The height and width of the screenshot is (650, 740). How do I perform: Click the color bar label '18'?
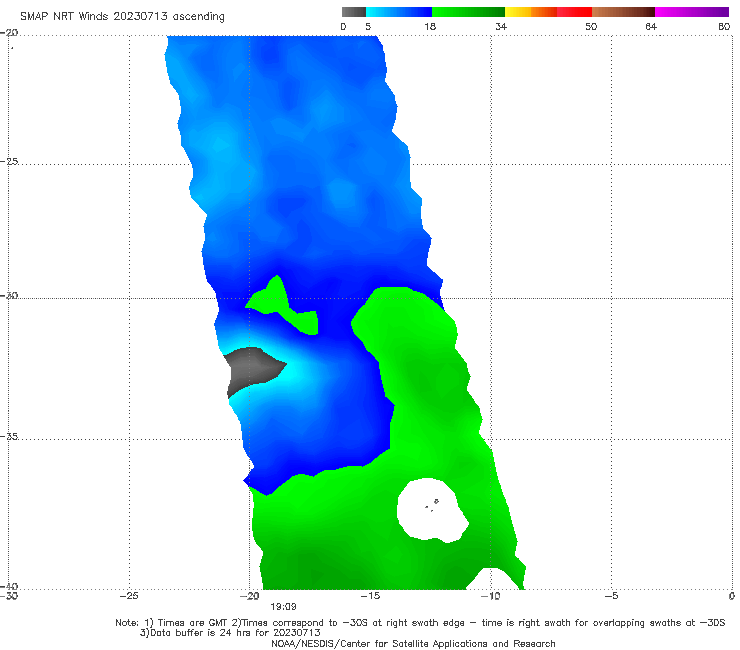click(x=430, y=27)
